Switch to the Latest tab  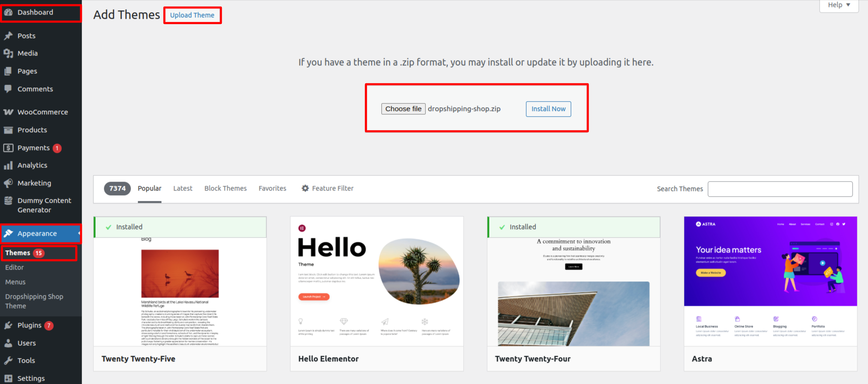(x=183, y=188)
